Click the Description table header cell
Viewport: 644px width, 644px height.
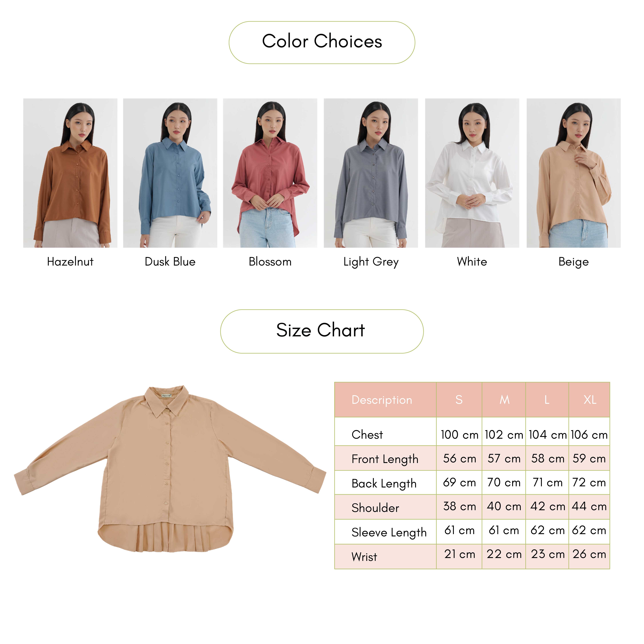[x=385, y=400]
